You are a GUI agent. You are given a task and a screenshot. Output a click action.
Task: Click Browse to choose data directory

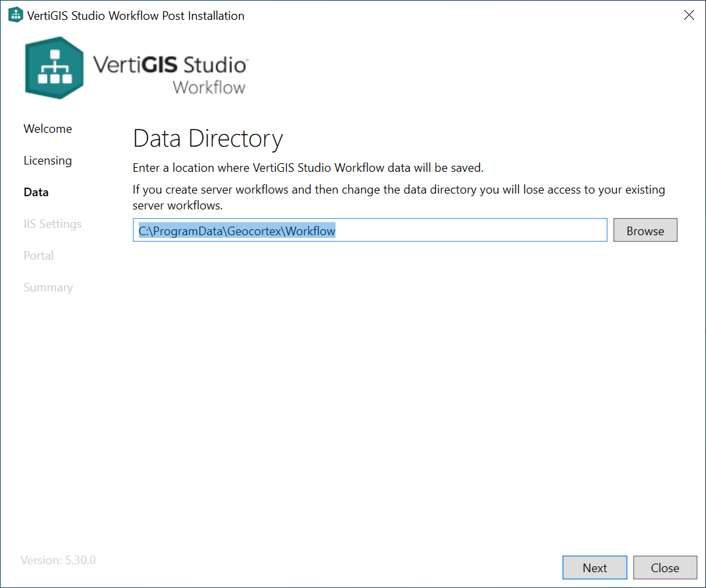(x=645, y=230)
